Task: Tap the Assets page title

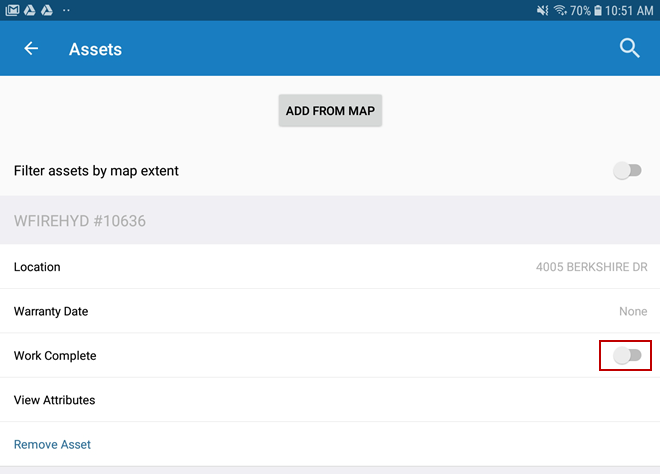Action: point(95,49)
